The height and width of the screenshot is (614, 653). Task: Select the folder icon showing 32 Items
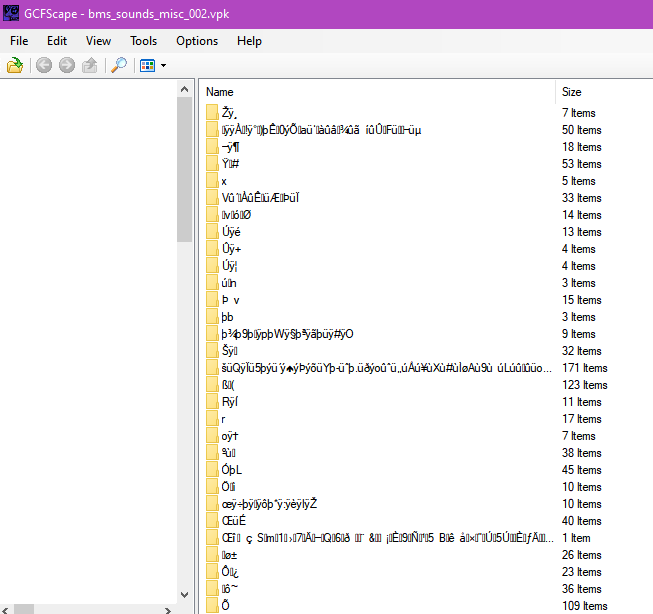coord(212,351)
